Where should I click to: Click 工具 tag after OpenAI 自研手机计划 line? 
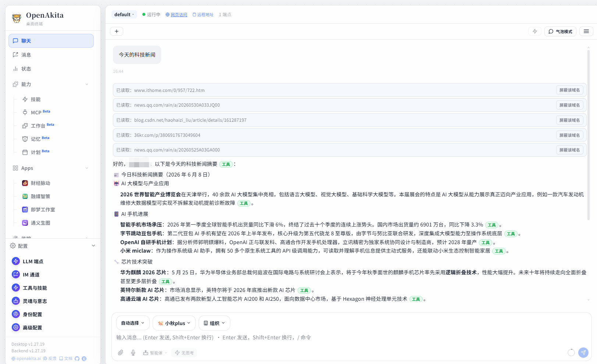pos(486,243)
